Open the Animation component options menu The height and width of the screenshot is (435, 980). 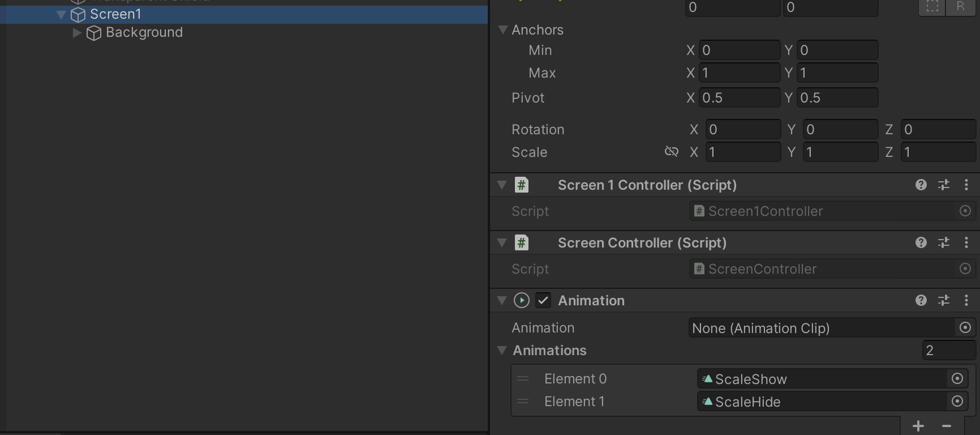point(966,300)
